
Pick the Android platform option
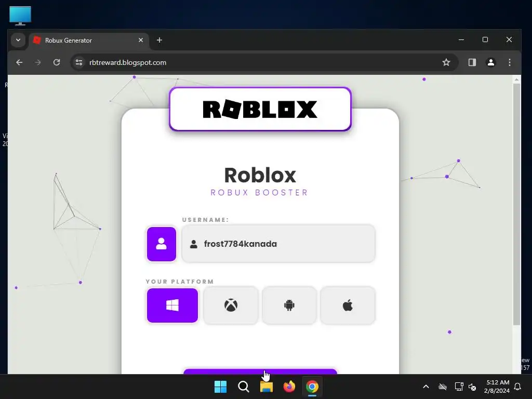point(289,305)
